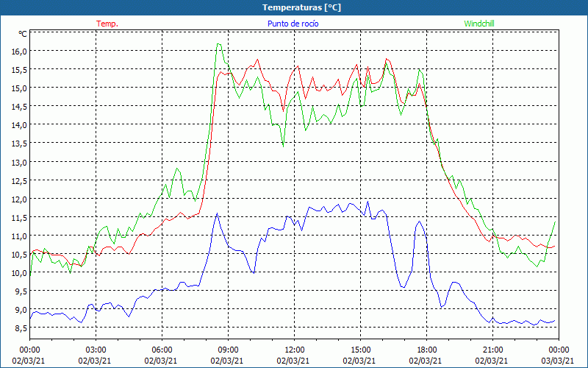Select the green 'Windchill' legend label
The width and height of the screenshot is (588, 368).
tap(479, 24)
